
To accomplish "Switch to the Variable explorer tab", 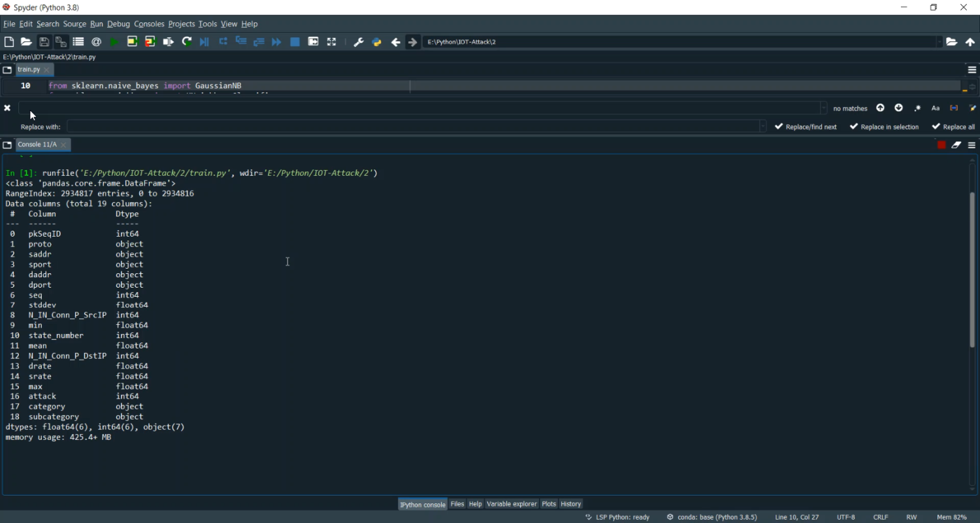I will pos(511,504).
